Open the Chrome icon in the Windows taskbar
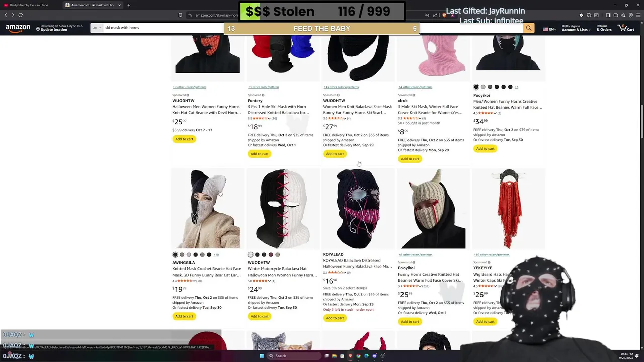Viewport: 644px width, 362px height. (x=358, y=356)
